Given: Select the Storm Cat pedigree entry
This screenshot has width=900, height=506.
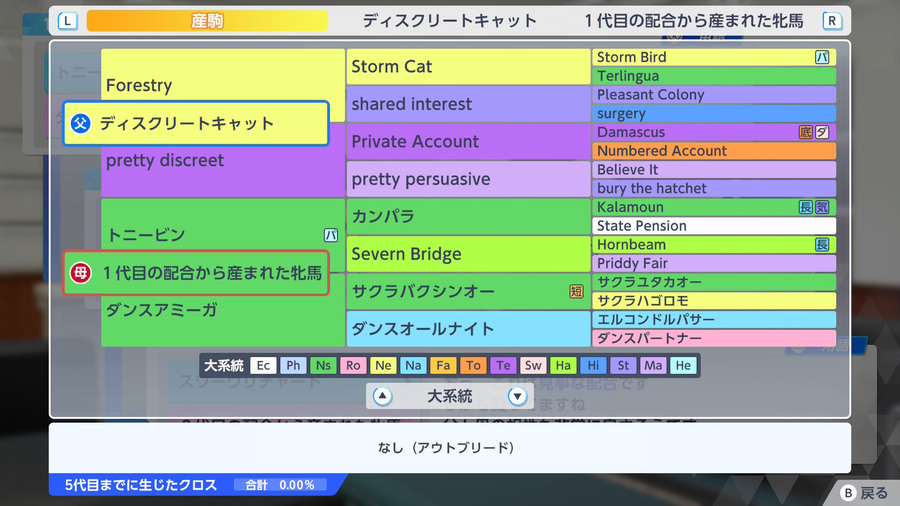Looking at the screenshot, I should point(468,67).
